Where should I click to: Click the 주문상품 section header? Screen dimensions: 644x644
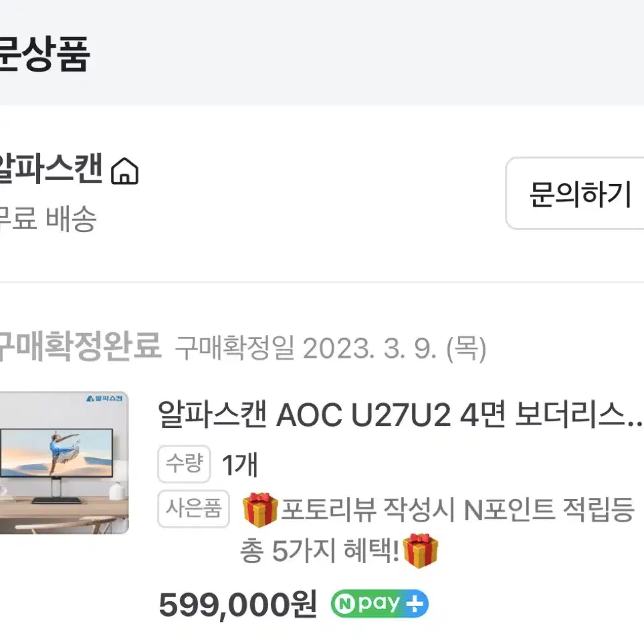44,53
